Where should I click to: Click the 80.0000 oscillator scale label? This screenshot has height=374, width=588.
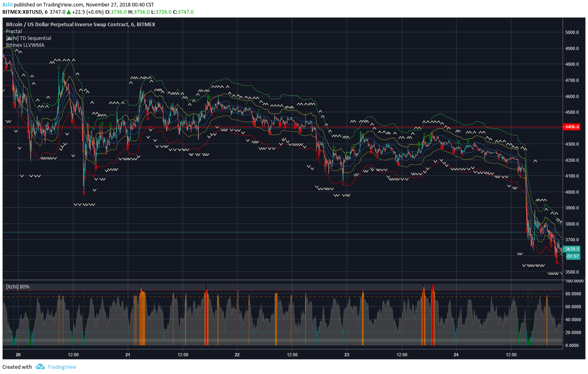pyautogui.click(x=573, y=294)
